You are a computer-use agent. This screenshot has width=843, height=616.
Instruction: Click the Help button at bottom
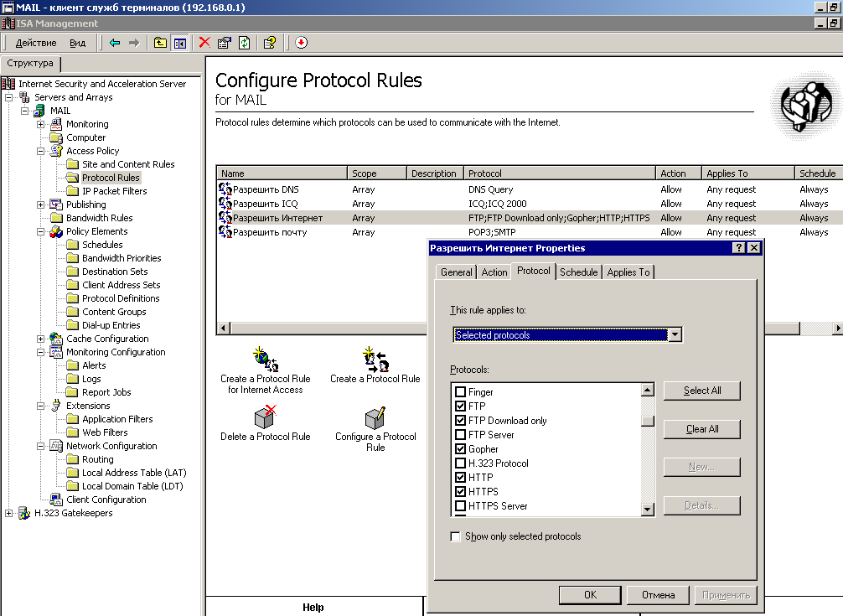[313, 608]
